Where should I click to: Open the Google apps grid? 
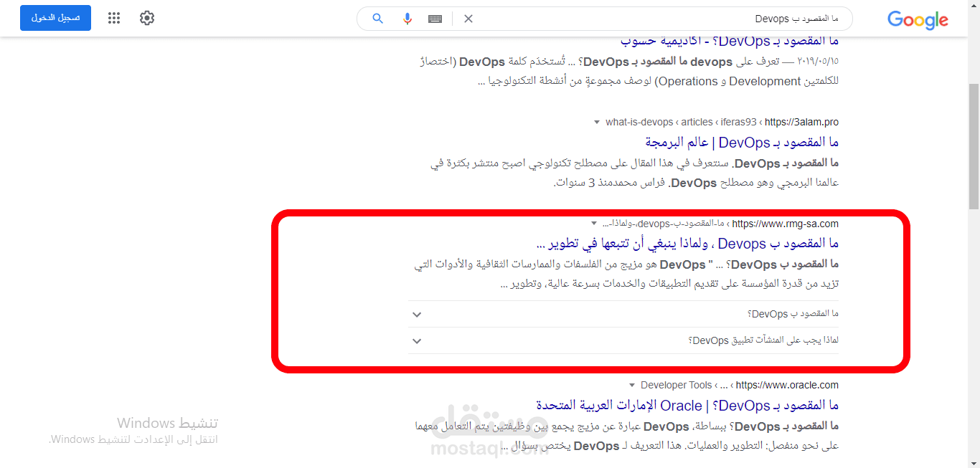pyautogui.click(x=114, y=18)
